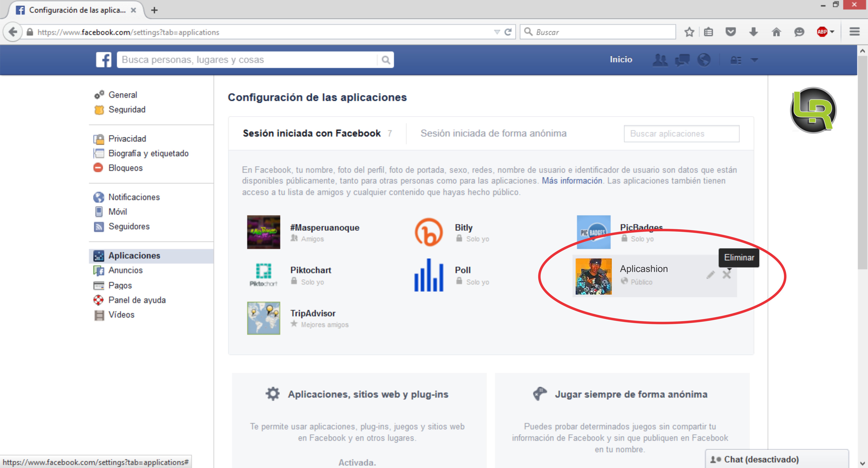Open the Piktochart app name link
The image size is (868, 468).
tap(311, 270)
